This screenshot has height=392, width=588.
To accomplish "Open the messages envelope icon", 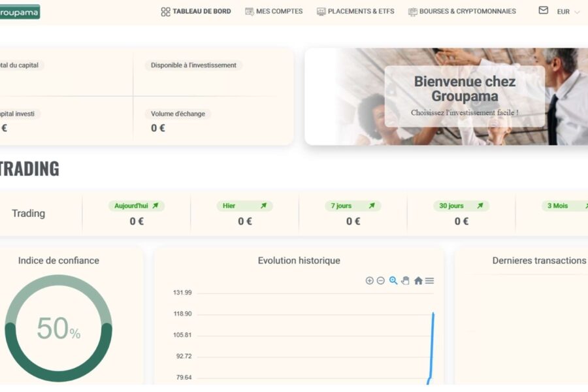I will [x=544, y=10].
